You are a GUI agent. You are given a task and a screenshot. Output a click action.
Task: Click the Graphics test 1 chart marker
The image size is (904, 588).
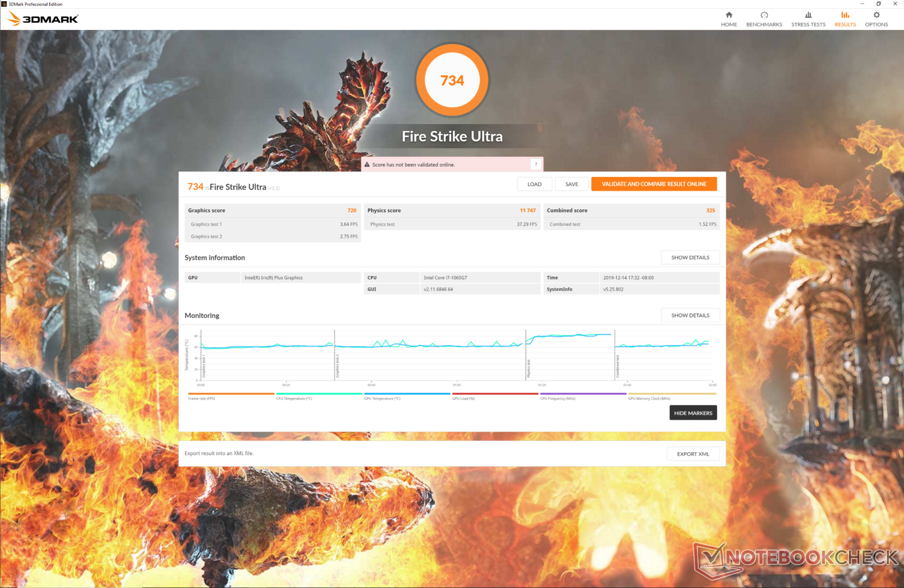pos(204,367)
